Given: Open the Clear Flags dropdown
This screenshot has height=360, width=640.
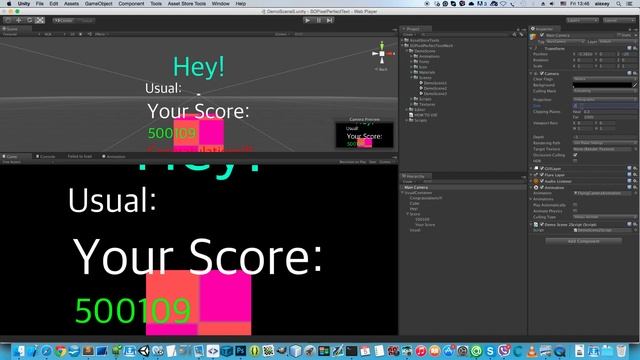Looking at the screenshot, I should click(605, 79).
